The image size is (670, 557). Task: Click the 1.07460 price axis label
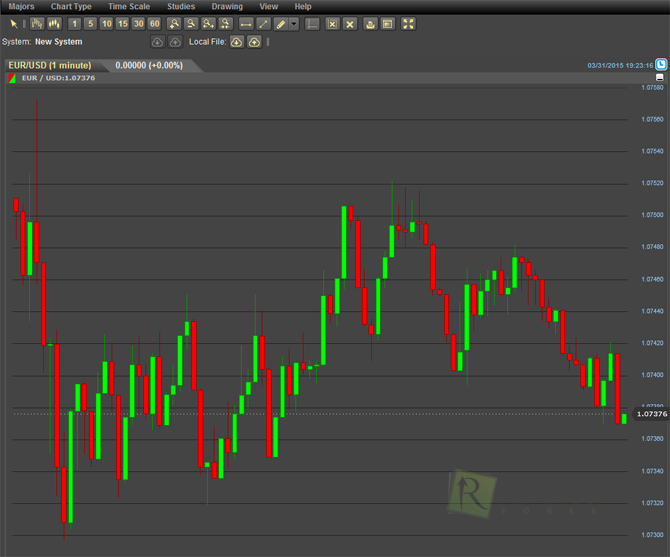point(652,279)
